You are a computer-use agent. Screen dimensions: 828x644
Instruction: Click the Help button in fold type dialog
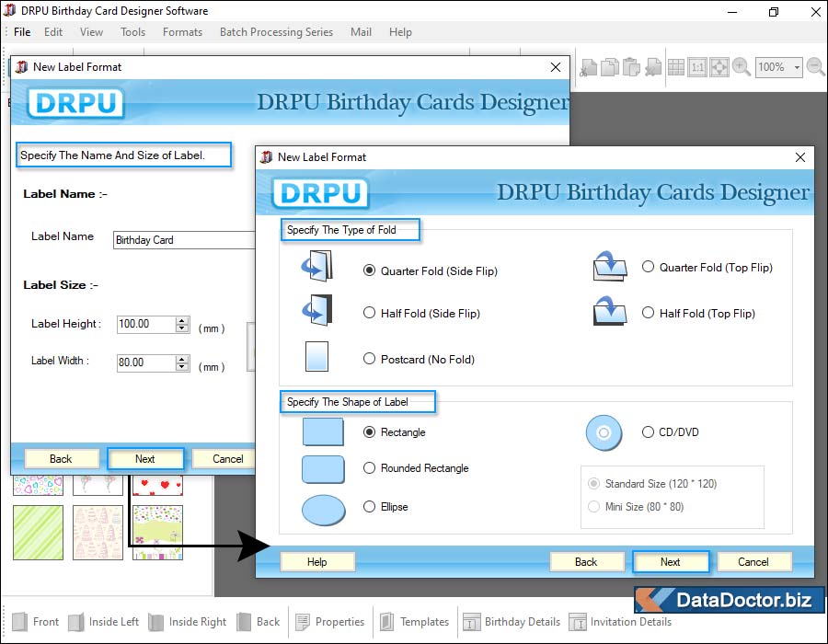point(317,561)
